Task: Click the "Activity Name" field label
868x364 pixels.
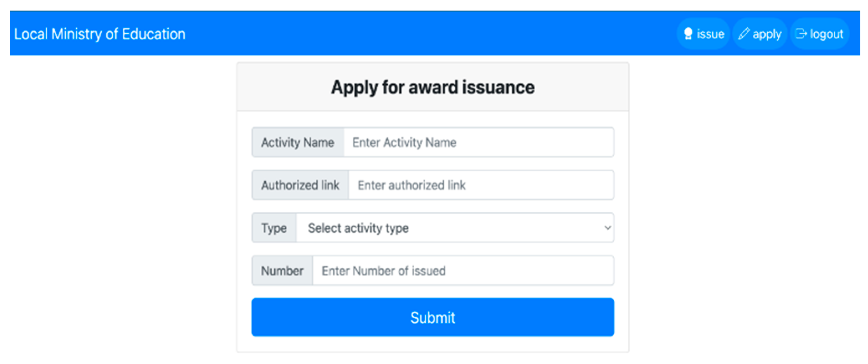Action: pos(298,143)
